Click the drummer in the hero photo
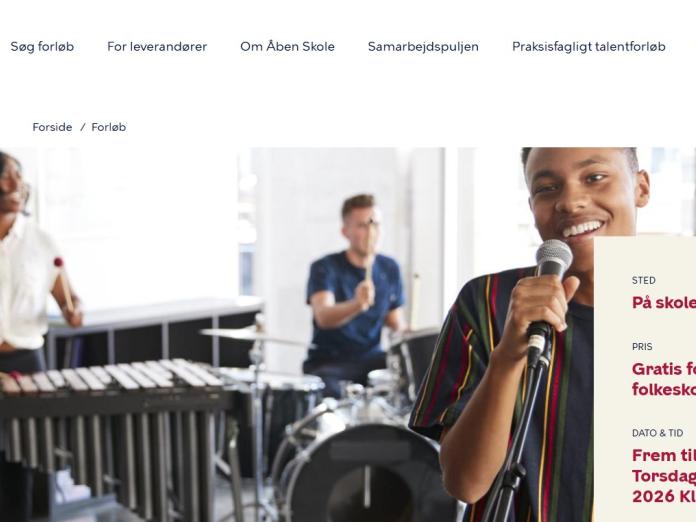Viewport: 696px width, 522px height. 355,284
